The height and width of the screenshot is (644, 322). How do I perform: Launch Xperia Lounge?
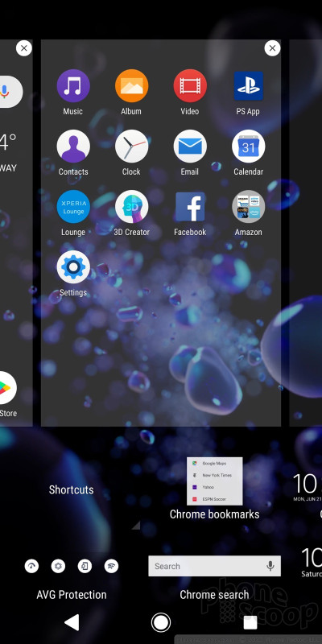tap(73, 207)
